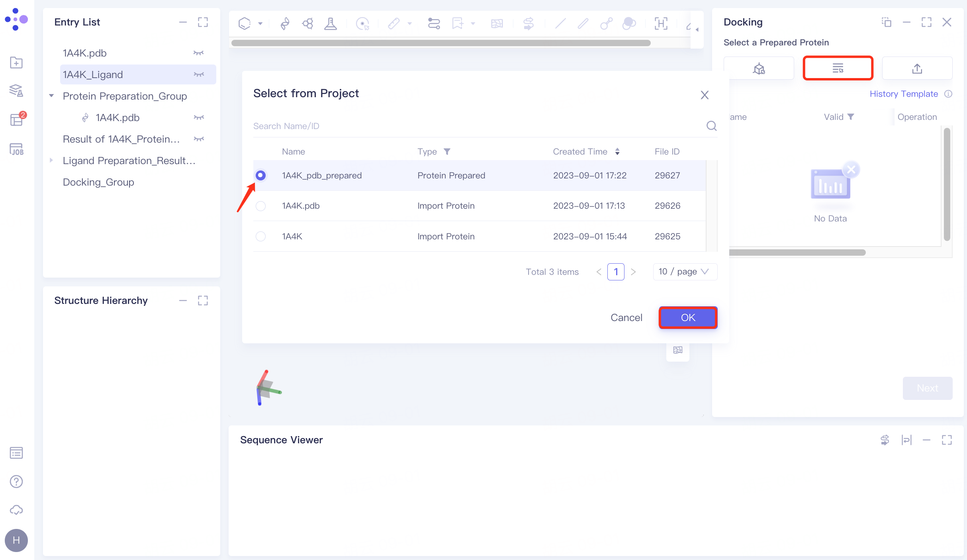This screenshot has width=967, height=560.
Task: Click the flask tool in toolbar
Action: click(330, 24)
